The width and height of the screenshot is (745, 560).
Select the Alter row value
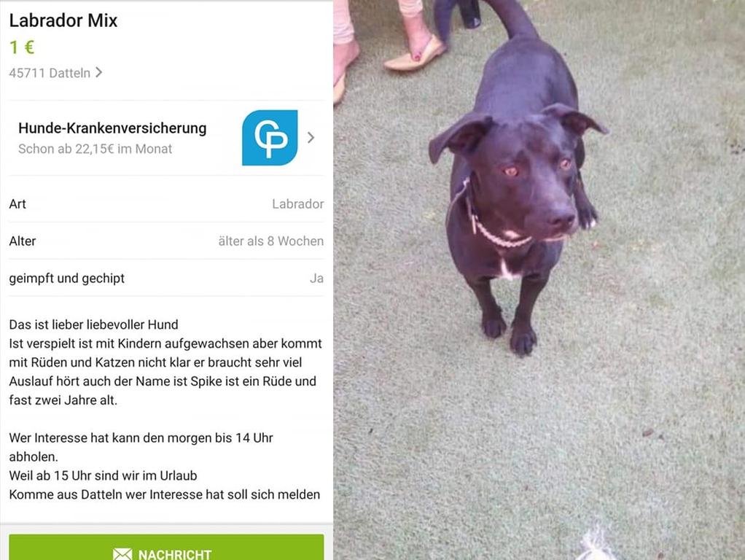click(x=271, y=241)
